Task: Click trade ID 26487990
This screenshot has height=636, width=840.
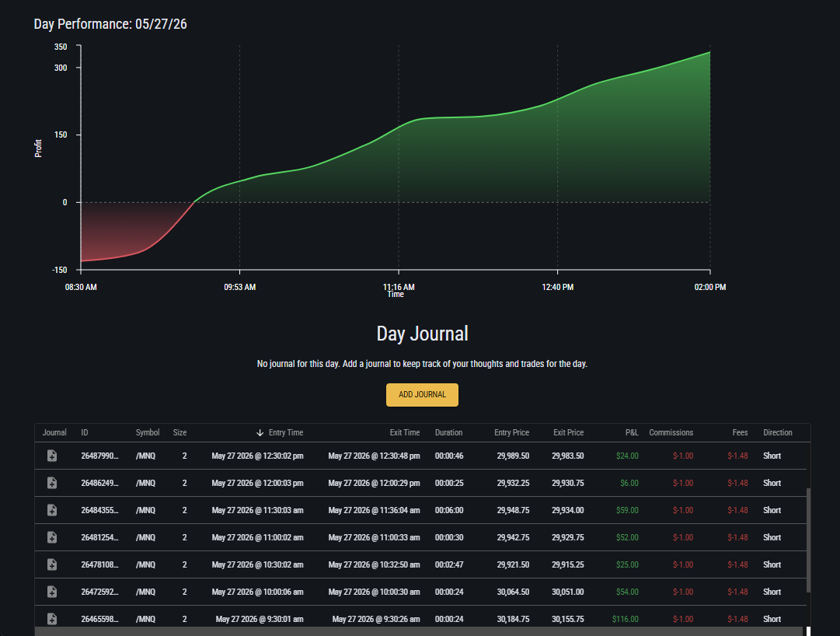Action: click(x=99, y=456)
